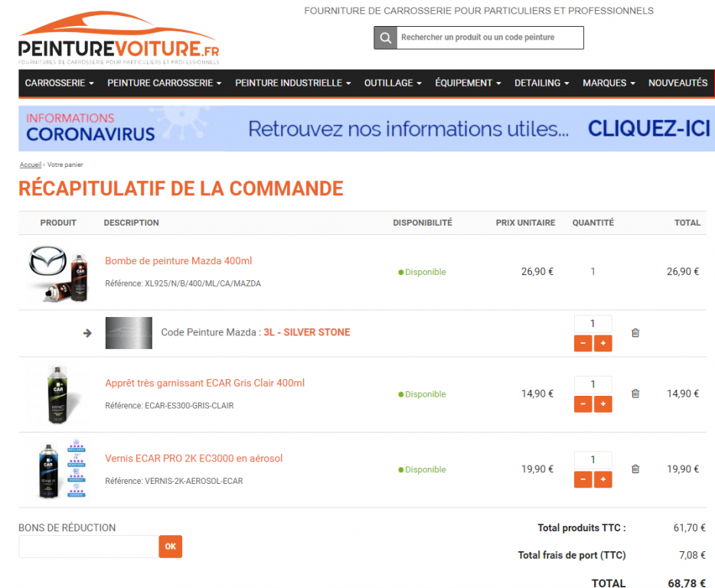Increase quantity of Apprêt Gris Clair
The height and width of the screenshot is (588, 715).
tap(602, 403)
